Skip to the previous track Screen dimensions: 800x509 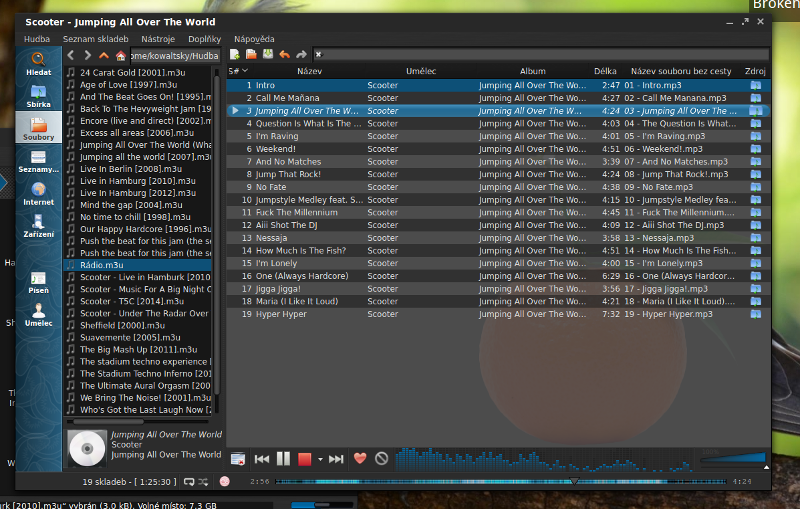click(x=262, y=459)
